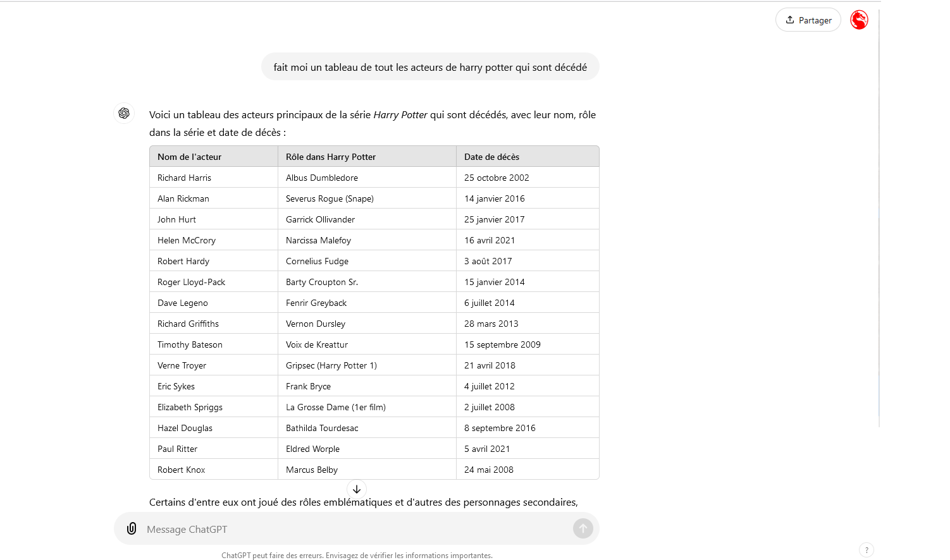
Task: Click the scroll-to-bottom arrow button
Action: coord(357,489)
